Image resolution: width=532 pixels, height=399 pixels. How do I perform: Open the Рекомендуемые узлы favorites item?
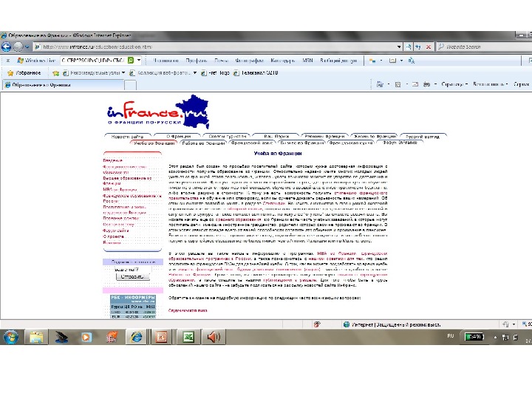[94, 72]
